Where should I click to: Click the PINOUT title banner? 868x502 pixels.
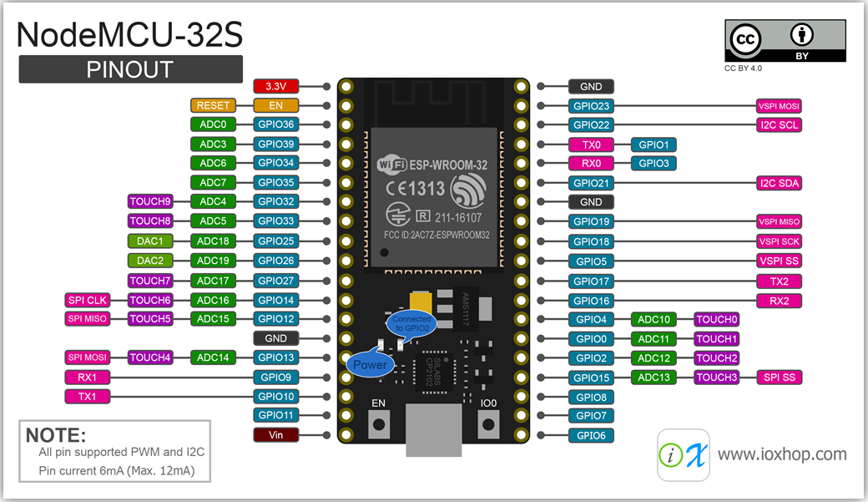click(131, 69)
